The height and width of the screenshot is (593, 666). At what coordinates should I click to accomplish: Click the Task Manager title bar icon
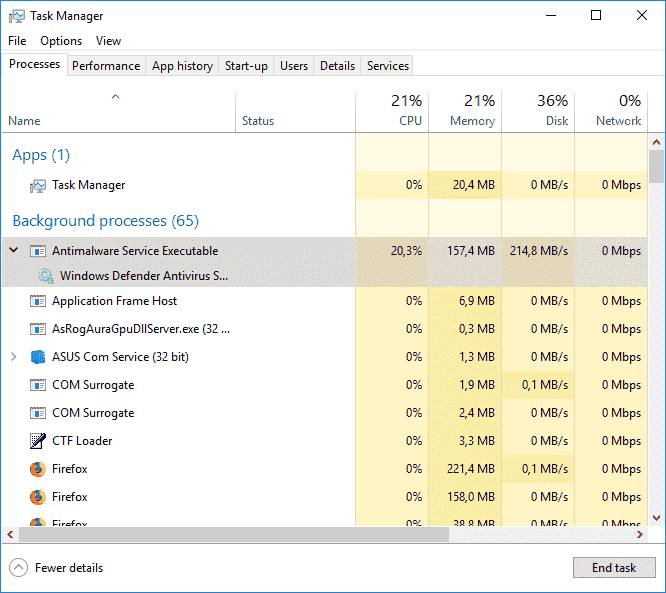point(17,16)
